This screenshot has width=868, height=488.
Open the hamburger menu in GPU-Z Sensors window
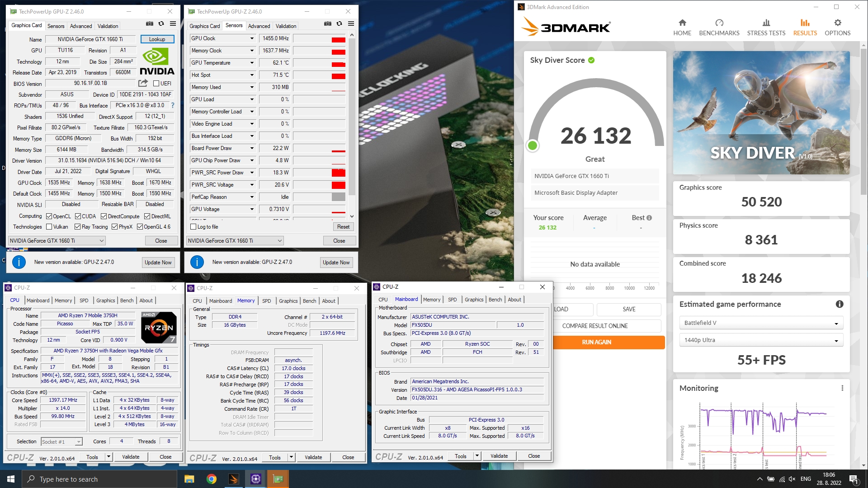tap(351, 24)
